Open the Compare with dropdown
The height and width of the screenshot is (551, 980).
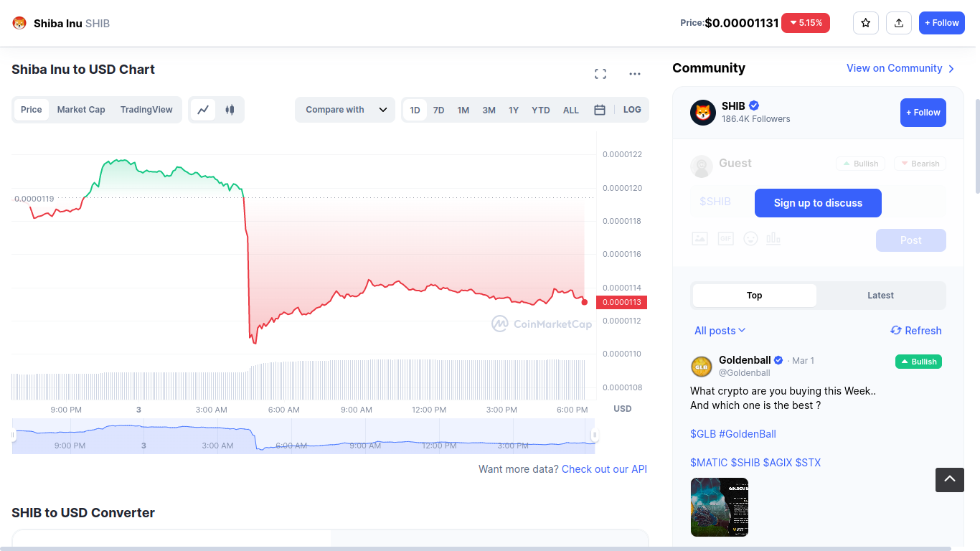(345, 110)
